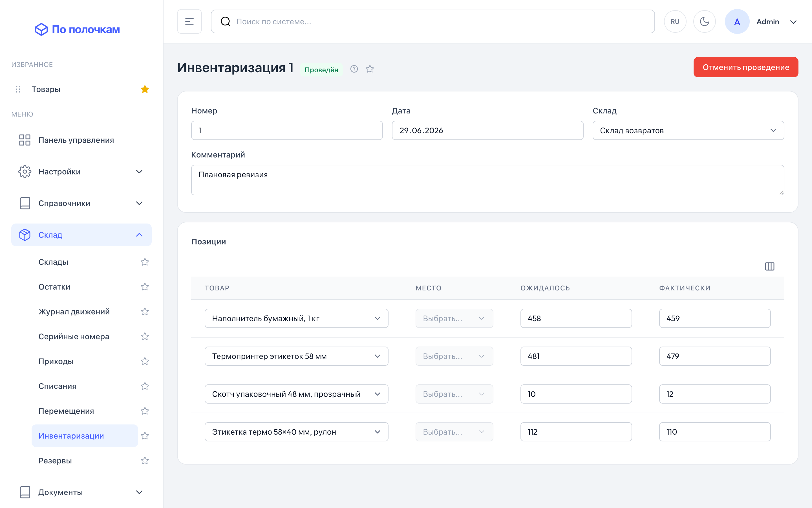
Task: Click the Справочники book icon
Action: pos(25,203)
